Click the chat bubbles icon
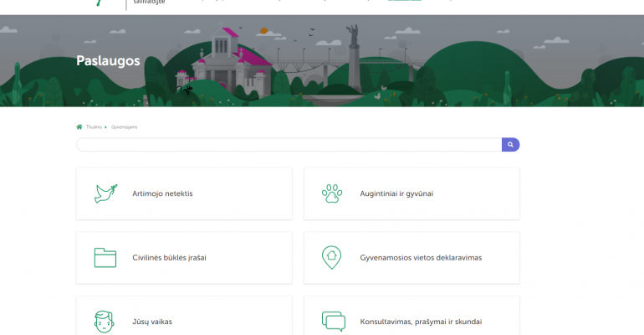The height and width of the screenshot is (335, 644). 333,322
